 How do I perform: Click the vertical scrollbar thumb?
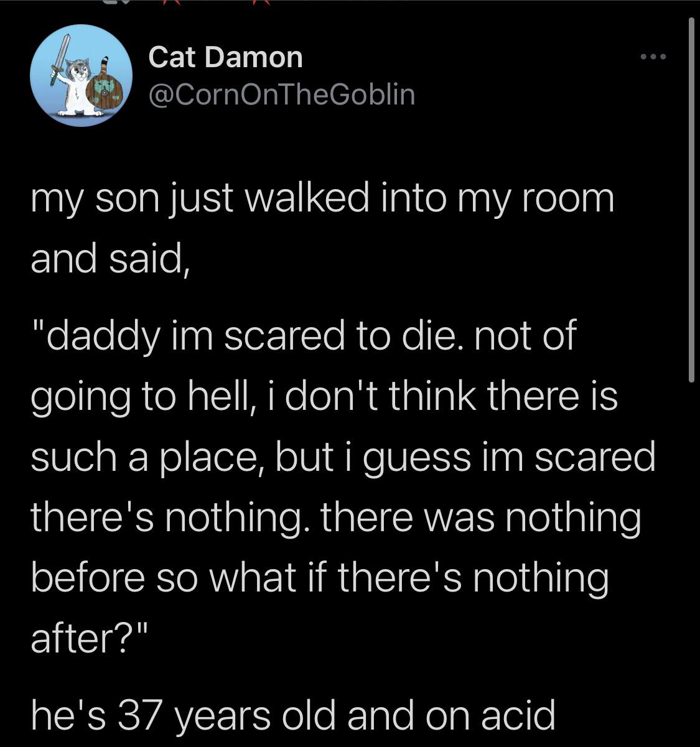pyautogui.click(x=691, y=199)
